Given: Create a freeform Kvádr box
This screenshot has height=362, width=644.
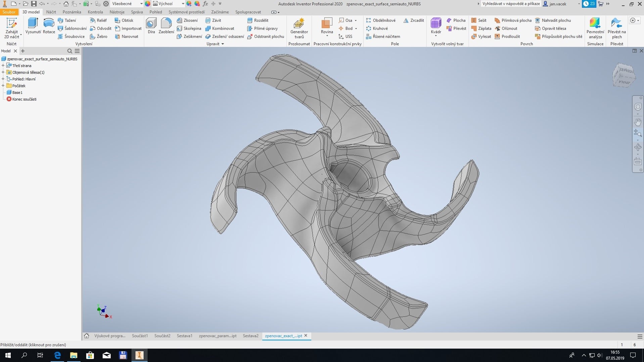Looking at the screenshot, I should 436,27.
